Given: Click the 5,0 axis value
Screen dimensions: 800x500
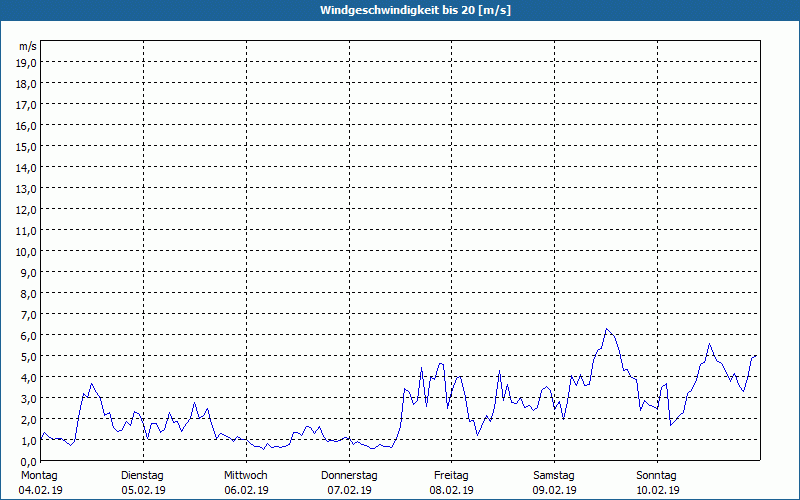Looking at the screenshot, I should 29,357.
